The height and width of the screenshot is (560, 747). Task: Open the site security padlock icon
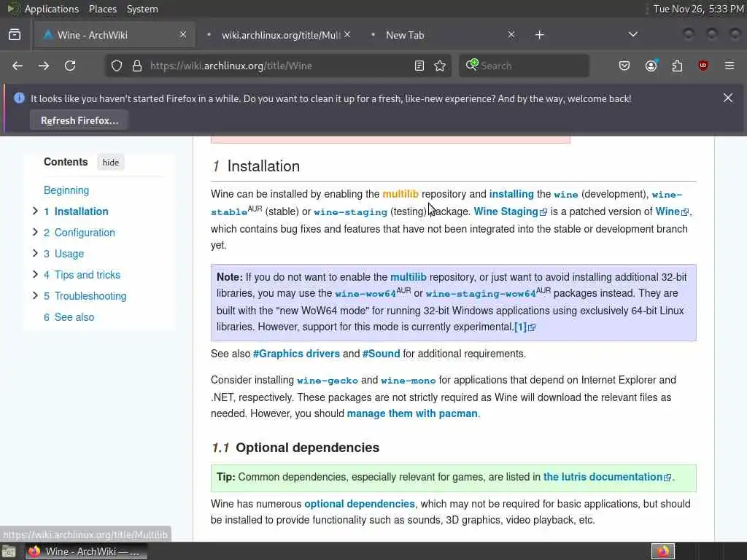pyautogui.click(x=137, y=66)
